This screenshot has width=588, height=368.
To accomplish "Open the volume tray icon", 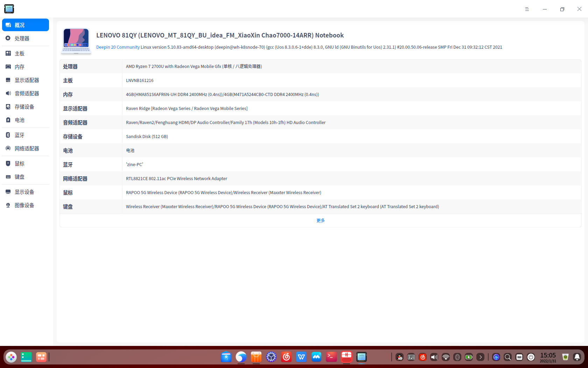I will (434, 357).
